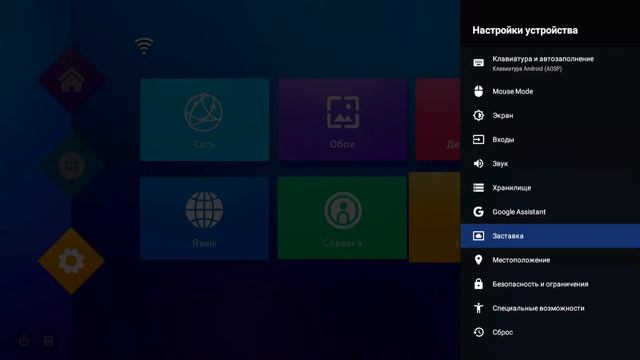The width and height of the screenshot is (640, 360).
Task: Open the apps grid diamond icon
Action: pyautogui.click(x=71, y=165)
